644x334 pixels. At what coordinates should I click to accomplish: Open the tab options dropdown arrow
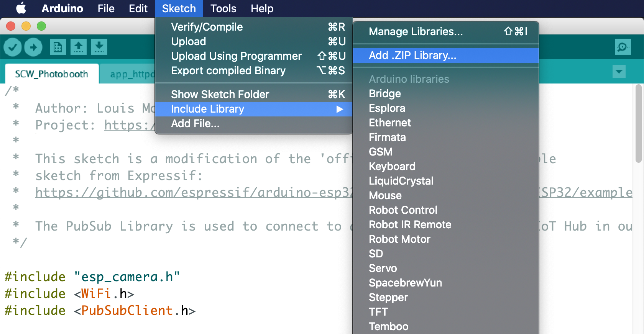point(619,72)
